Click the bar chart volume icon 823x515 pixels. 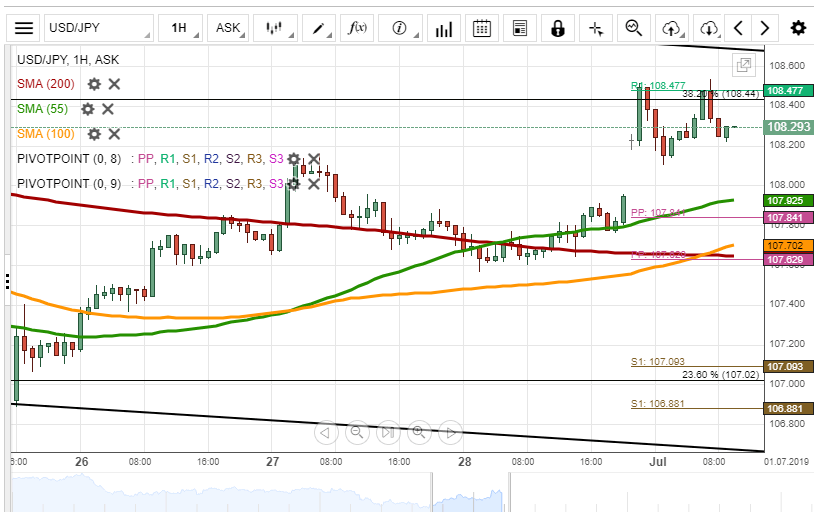coord(442,28)
